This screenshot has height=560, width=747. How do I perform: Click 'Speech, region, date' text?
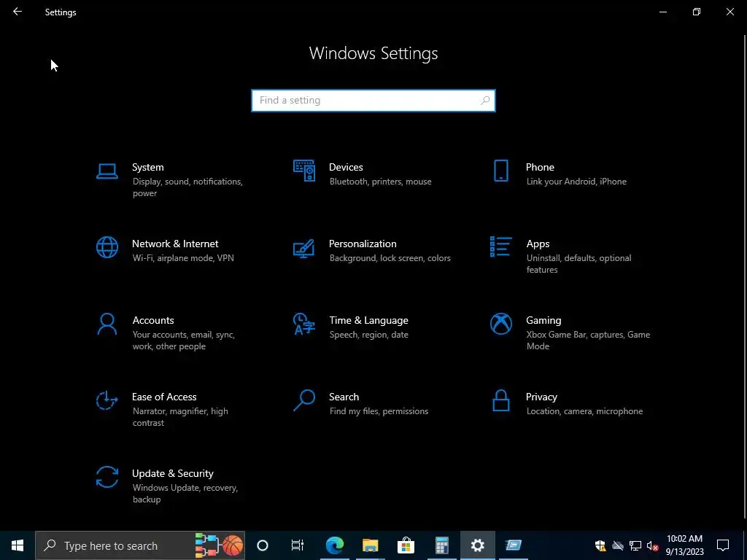click(368, 335)
